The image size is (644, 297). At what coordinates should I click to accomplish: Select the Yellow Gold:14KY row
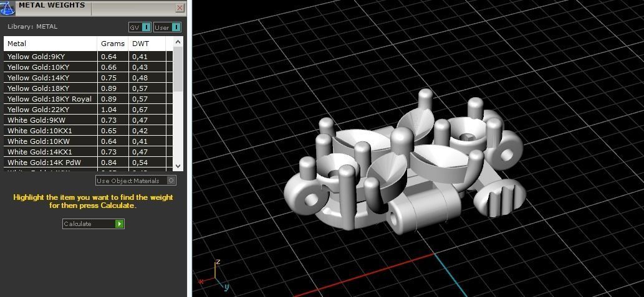coord(89,78)
